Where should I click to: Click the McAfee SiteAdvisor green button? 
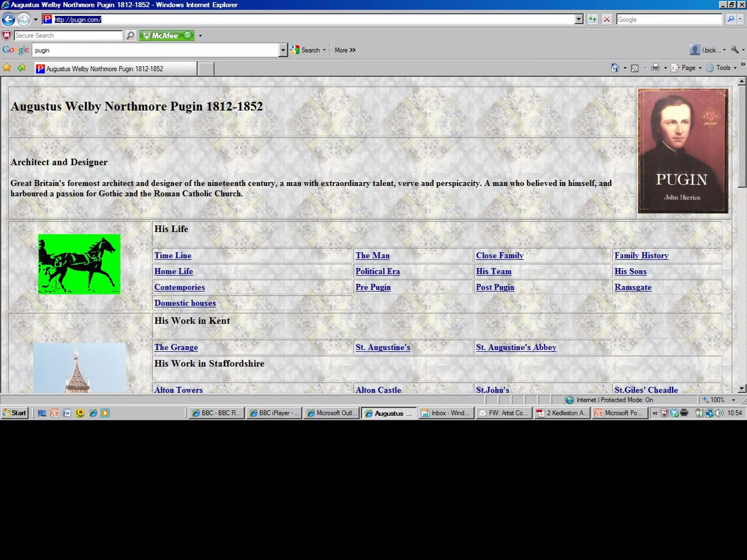167,35
